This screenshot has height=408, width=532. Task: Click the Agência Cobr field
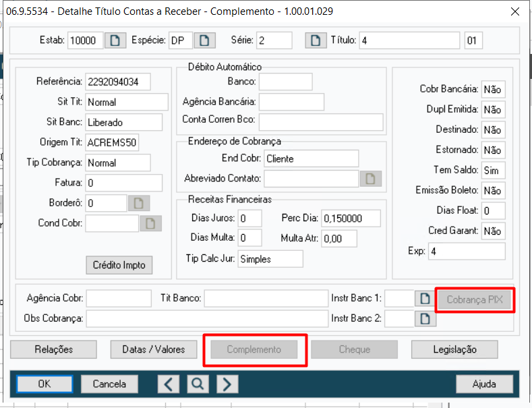(119, 298)
